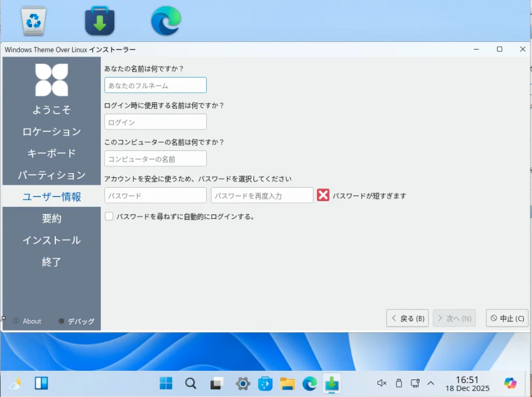Viewport: 532px width, 397px height.
Task: Click the このコンピューターの名前は何ですか？ label
Action: pos(164,142)
